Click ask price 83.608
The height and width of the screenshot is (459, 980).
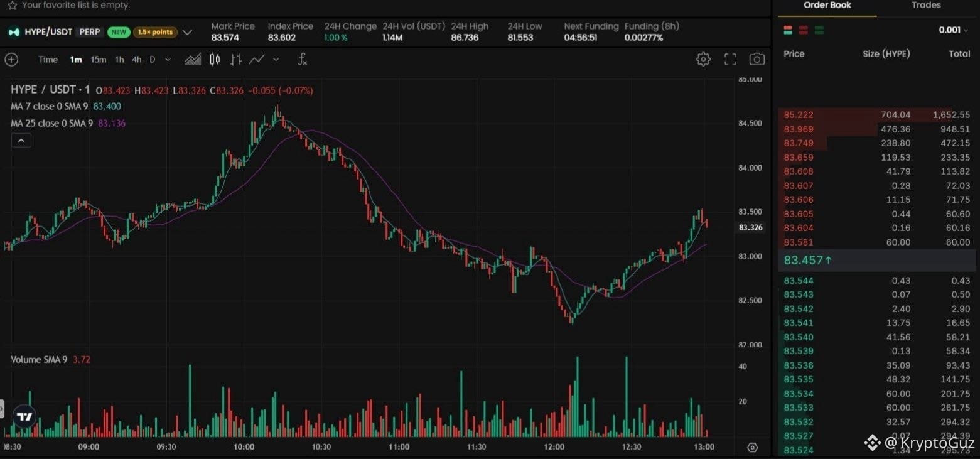(799, 171)
